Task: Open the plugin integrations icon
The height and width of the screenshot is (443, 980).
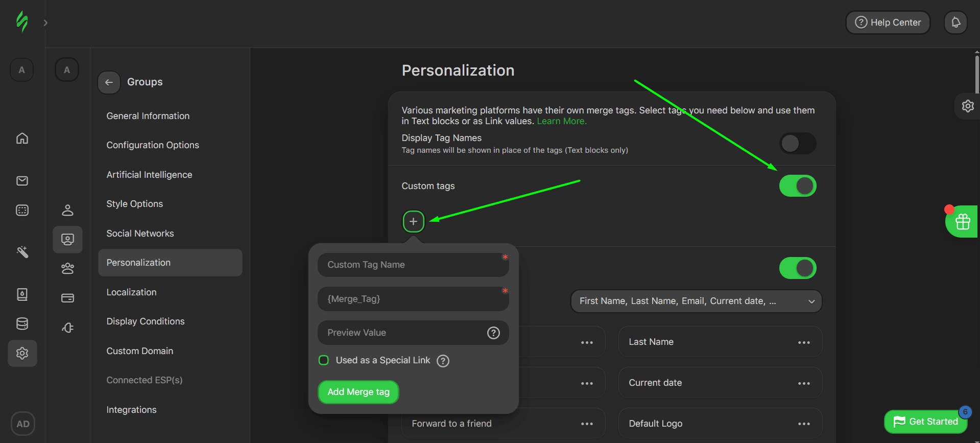Action: (x=67, y=328)
